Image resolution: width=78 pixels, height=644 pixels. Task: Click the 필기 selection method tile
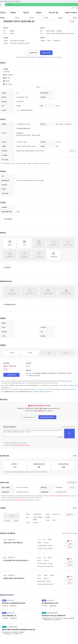pyautogui.click(x=48, y=353)
